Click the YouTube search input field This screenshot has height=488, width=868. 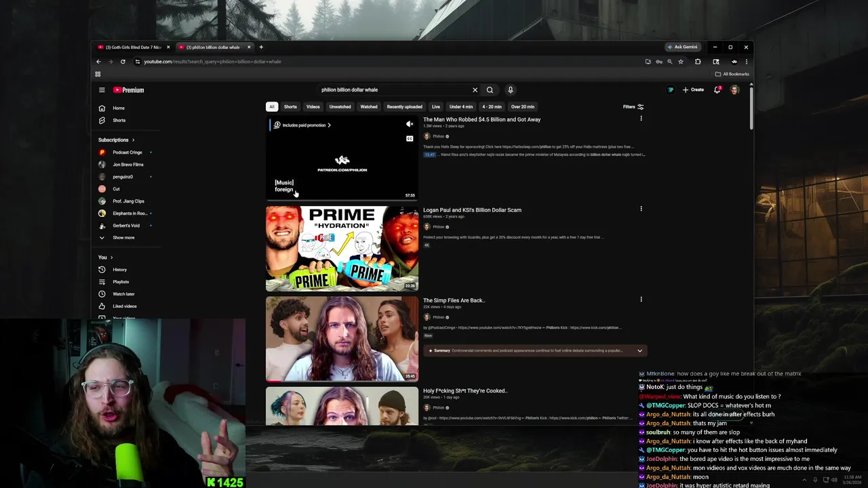point(393,89)
